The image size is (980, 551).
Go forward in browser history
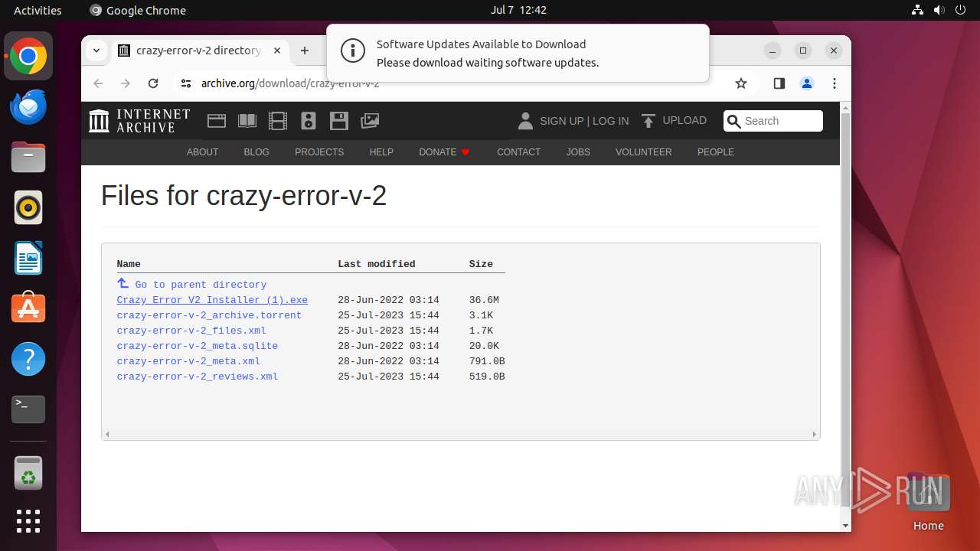point(126,83)
